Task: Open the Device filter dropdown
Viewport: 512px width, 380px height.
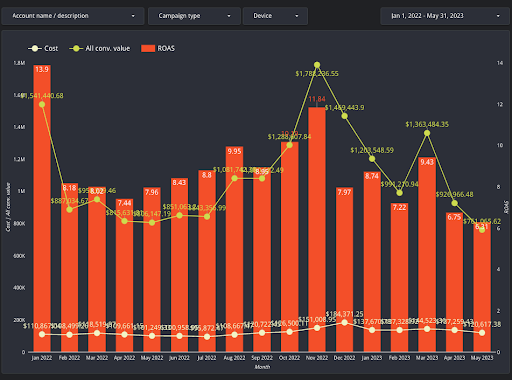Action: coord(275,16)
